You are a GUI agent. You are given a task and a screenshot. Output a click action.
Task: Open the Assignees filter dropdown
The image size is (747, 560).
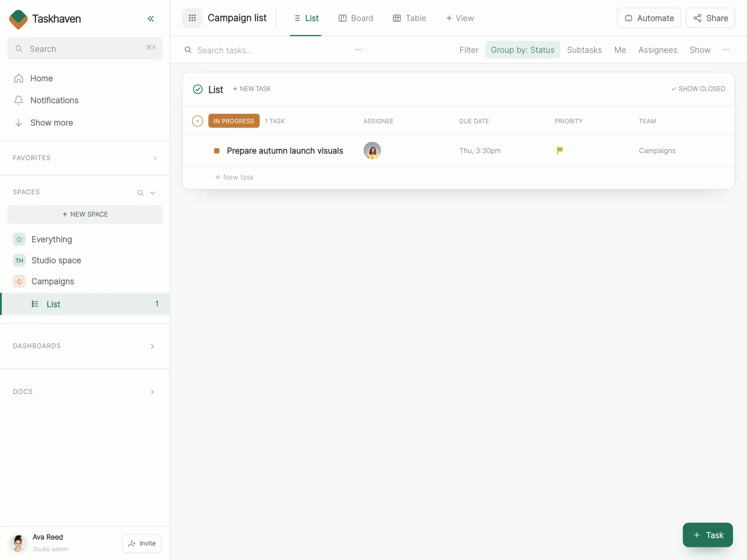pos(657,50)
